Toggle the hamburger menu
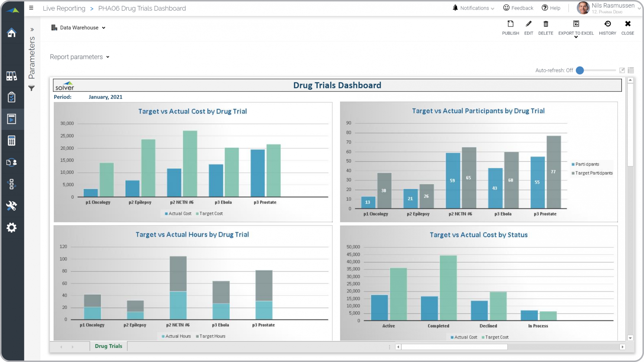The image size is (644, 362). click(x=31, y=8)
